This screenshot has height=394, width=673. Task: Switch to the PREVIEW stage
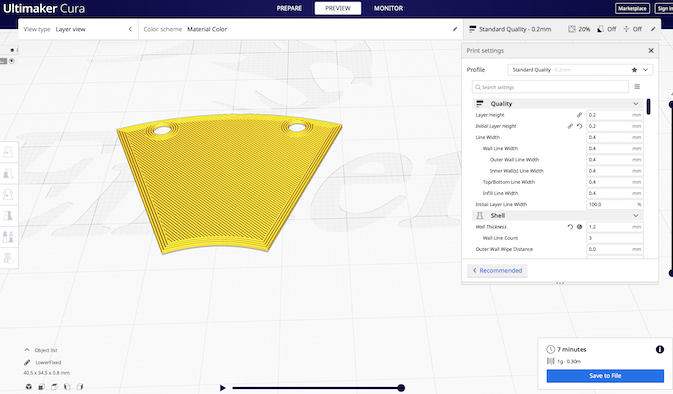pyautogui.click(x=338, y=8)
